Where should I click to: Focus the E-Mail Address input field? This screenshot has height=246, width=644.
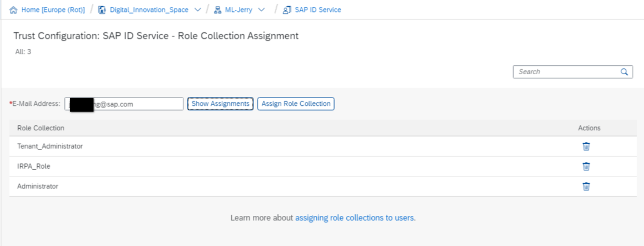tap(138, 104)
